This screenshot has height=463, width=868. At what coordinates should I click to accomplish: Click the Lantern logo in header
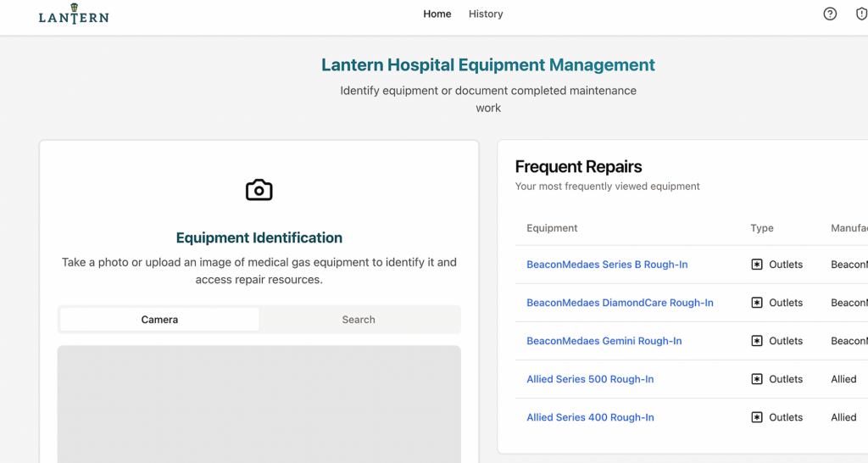[x=74, y=14]
